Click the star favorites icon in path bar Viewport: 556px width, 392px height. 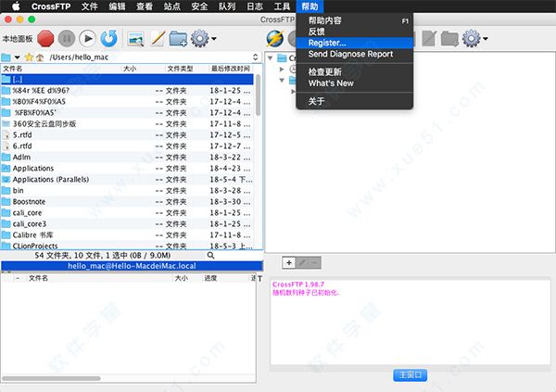(29, 57)
